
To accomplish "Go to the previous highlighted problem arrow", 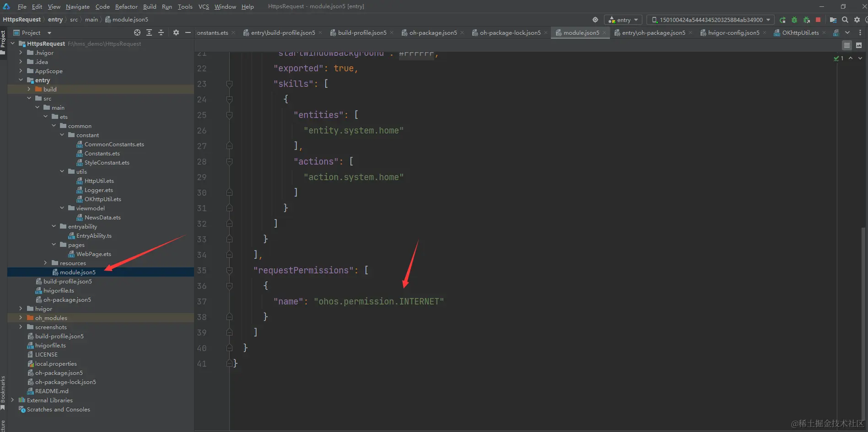I will coord(851,58).
